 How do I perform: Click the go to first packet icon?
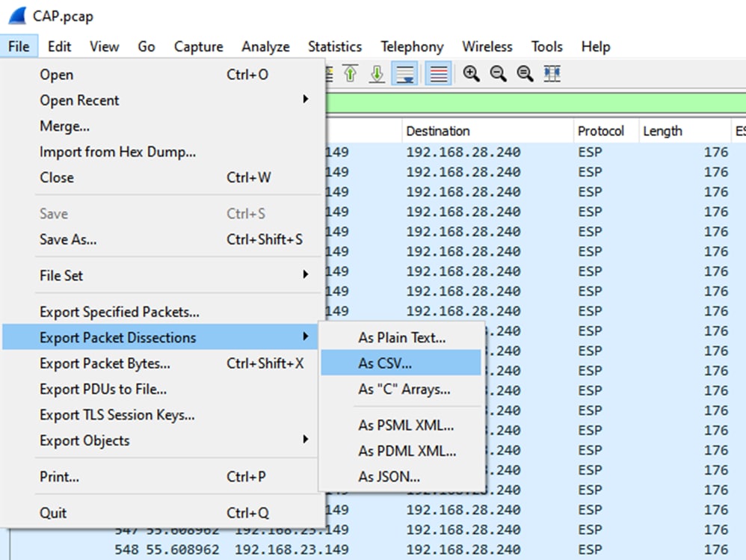click(350, 74)
